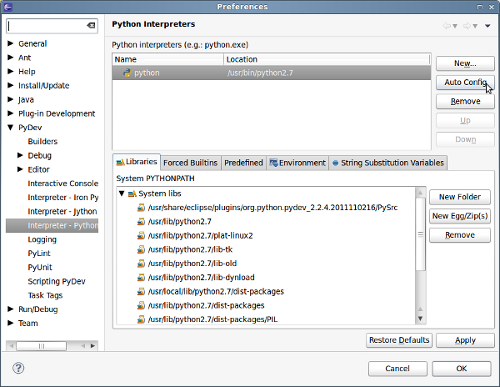Click the icon beside lib-old path
The height and width of the screenshot is (387, 500).
pyautogui.click(x=141, y=264)
